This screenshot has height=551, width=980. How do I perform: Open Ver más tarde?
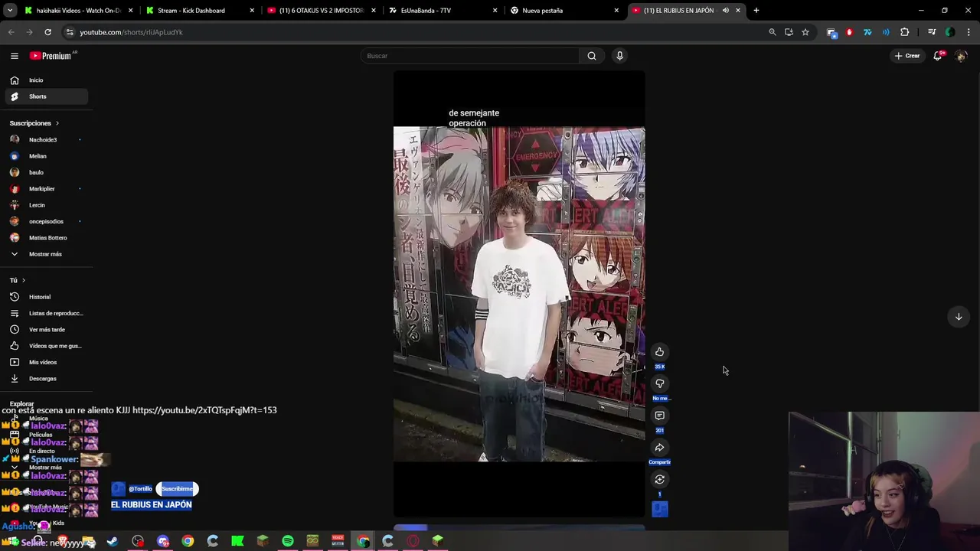[47, 330]
